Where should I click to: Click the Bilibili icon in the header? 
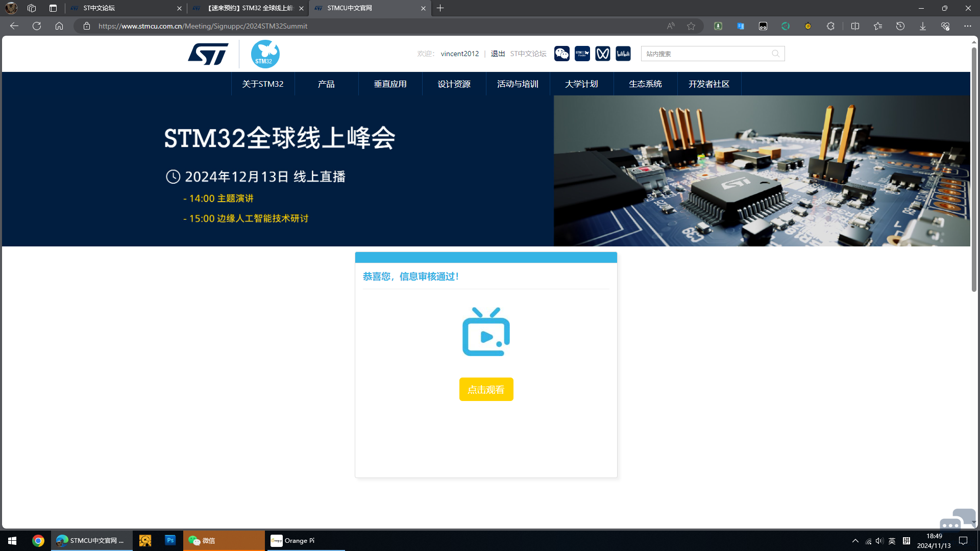623,54
